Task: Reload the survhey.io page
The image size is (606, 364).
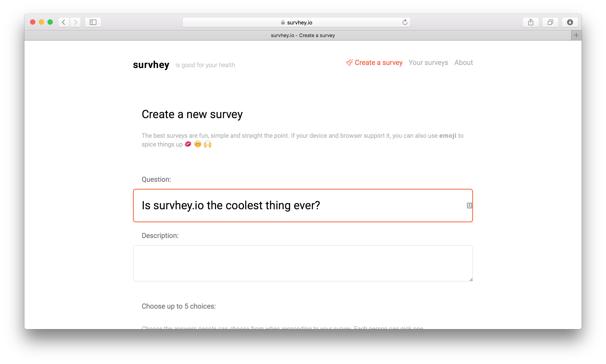Action: pos(405,22)
